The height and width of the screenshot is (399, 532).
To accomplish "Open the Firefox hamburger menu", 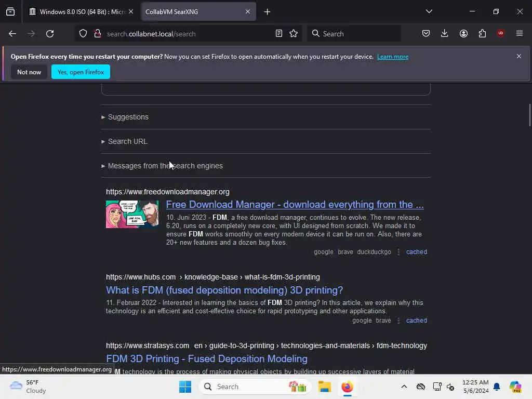I will [x=520, y=33].
